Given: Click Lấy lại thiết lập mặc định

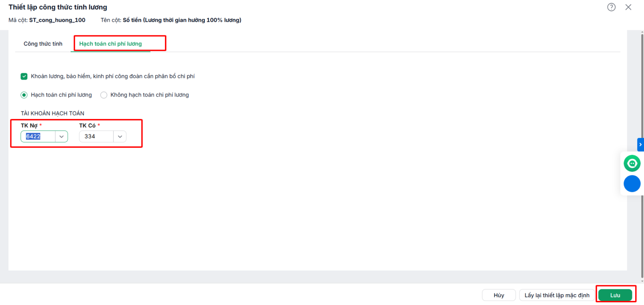Looking at the screenshot, I should point(557,295).
